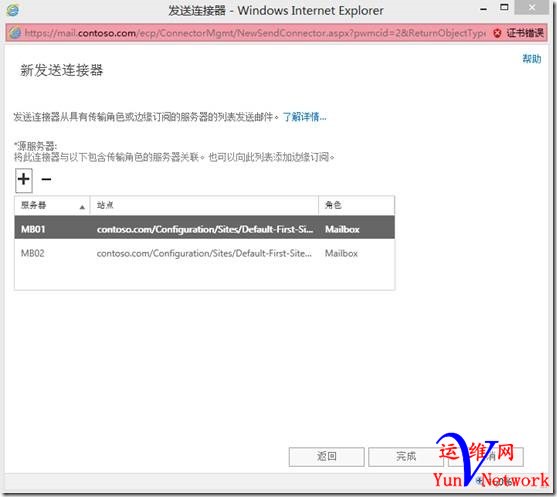Click the 站点 column header
557x497 pixels.
pos(204,205)
